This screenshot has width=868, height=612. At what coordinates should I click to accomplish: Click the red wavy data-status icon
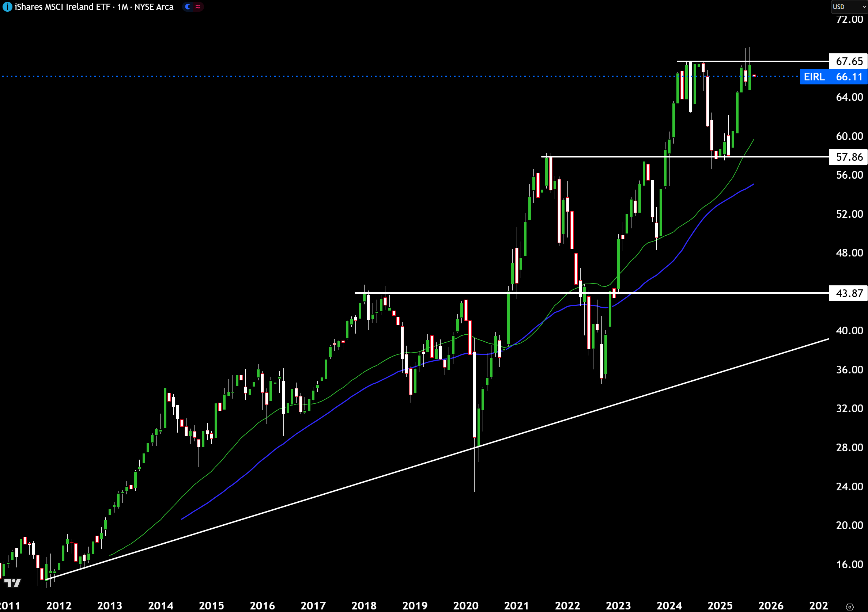[198, 7]
